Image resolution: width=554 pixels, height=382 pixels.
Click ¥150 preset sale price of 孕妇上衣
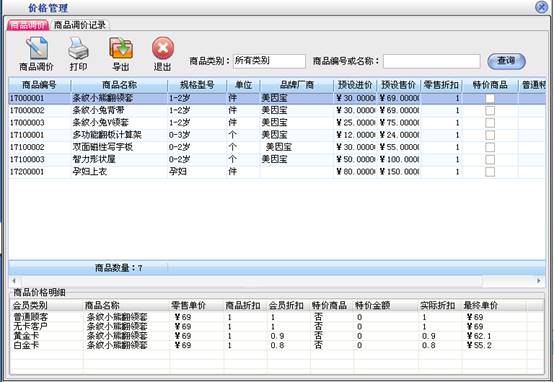point(399,172)
